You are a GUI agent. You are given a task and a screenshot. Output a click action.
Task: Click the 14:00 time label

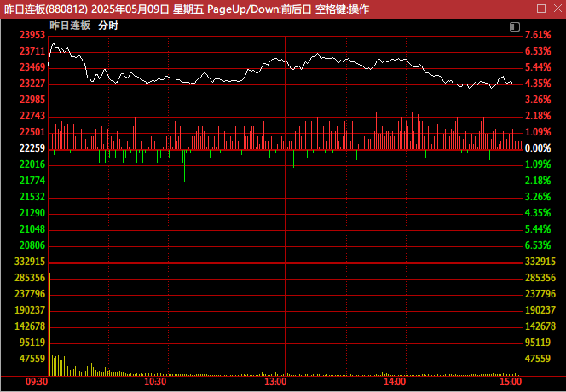click(x=395, y=382)
